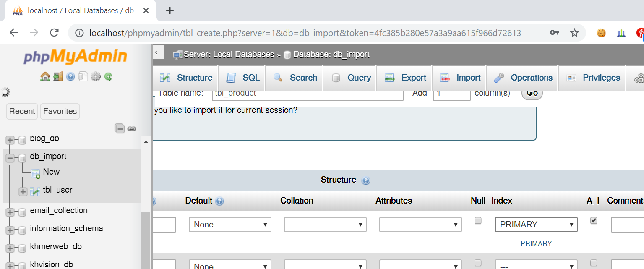This screenshot has width=644, height=269.
Task: Click the Favorites button
Action: click(x=60, y=111)
